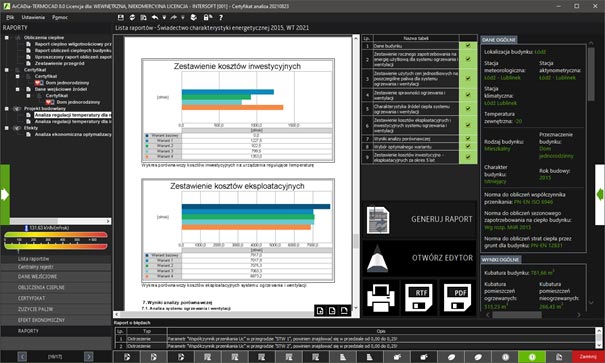
Task: Click the printer icon
Action: pyautogui.click(x=381, y=298)
